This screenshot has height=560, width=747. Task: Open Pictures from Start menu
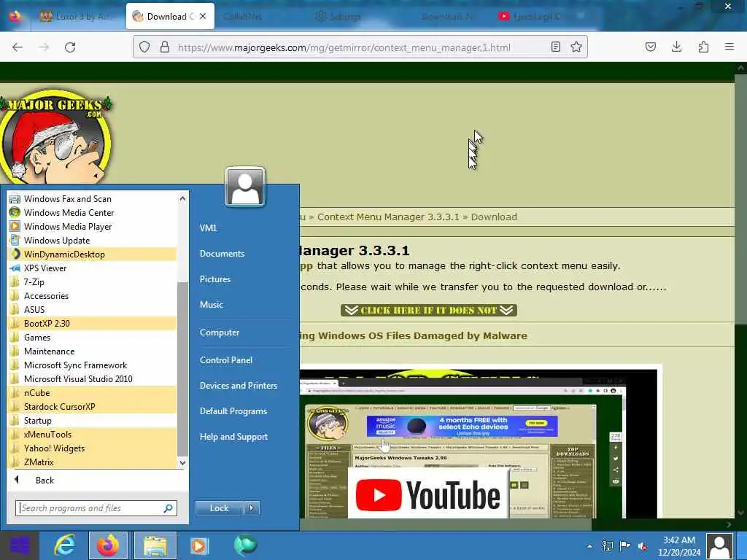215,279
